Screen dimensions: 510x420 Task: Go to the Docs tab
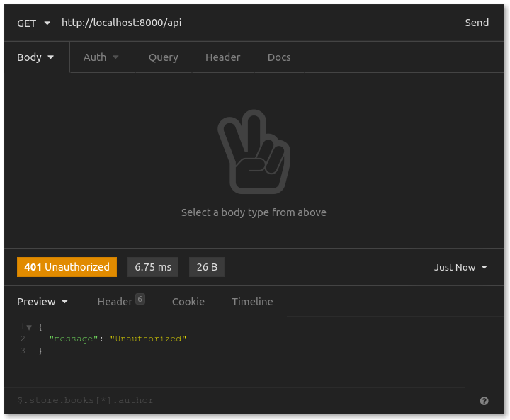click(x=278, y=57)
